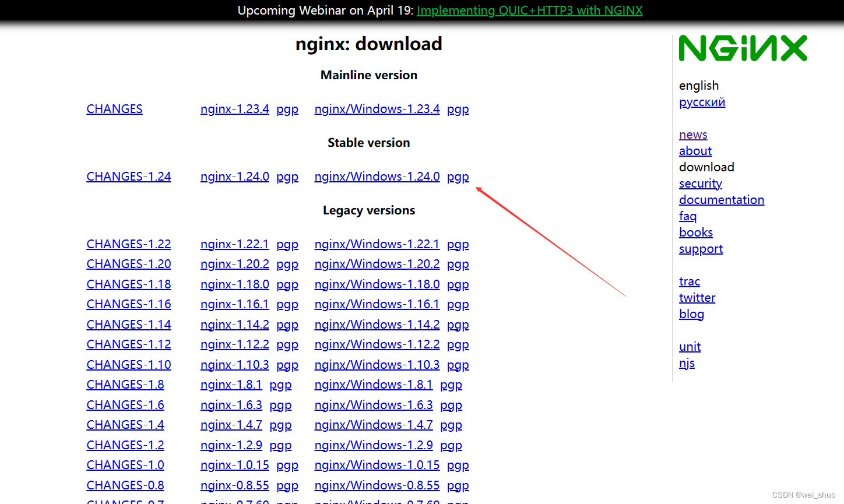Download nginx-1.8.1 source
Image resolution: width=844 pixels, height=504 pixels.
pos(231,385)
